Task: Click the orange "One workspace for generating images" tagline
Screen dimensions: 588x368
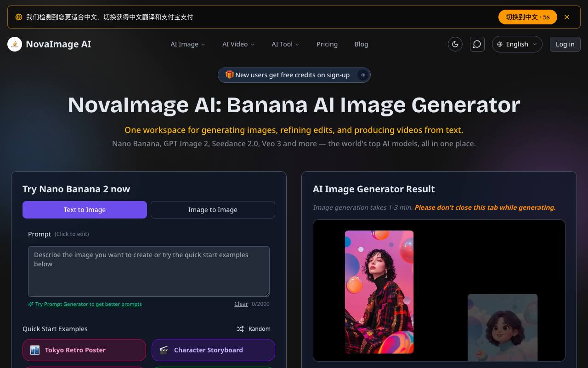Action: [294, 130]
